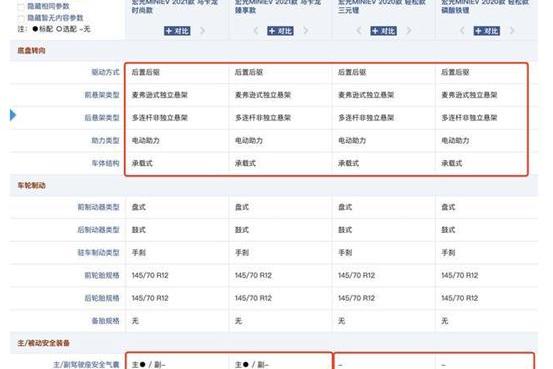
Task: Select 麦弗逊式独立悬架 in the 三元锂 column
Action: pos(366,95)
